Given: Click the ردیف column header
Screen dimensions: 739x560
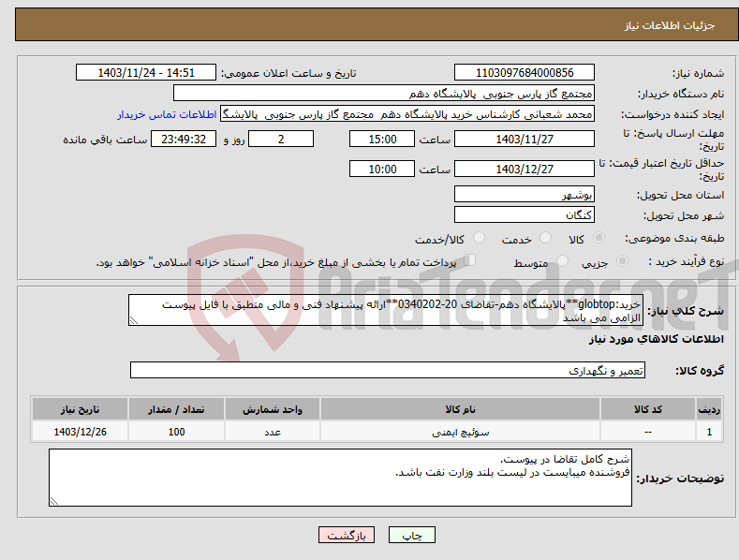Looking at the screenshot, I should [709, 409].
